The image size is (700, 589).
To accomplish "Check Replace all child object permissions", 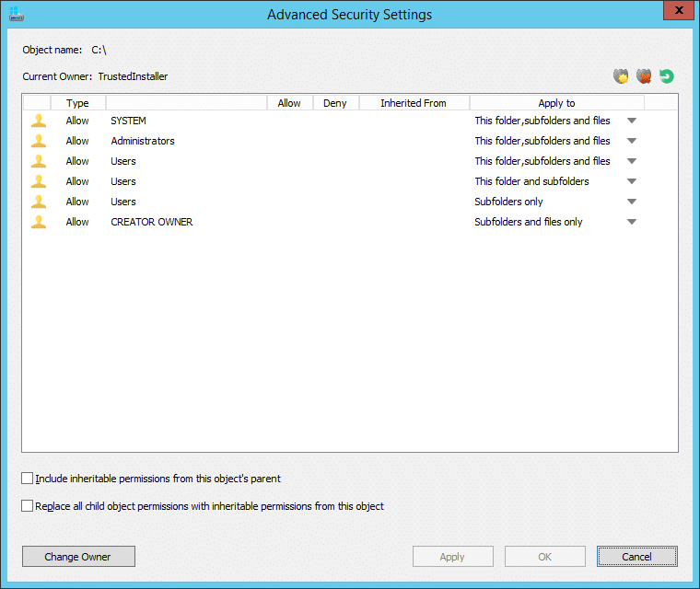I will [x=28, y=506].
